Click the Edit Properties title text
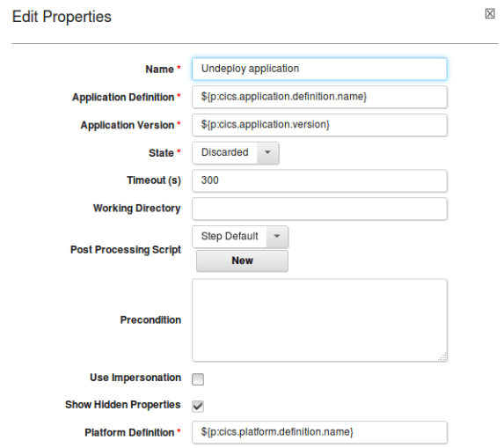 62,17
